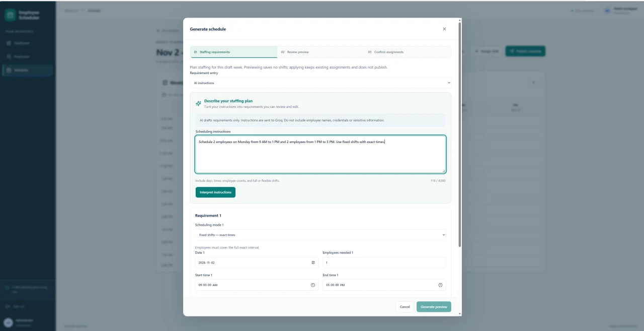The height and width of the screenshot is (331, 644).
Task: Open the clock picker in Start time 1
Action: 313,285
